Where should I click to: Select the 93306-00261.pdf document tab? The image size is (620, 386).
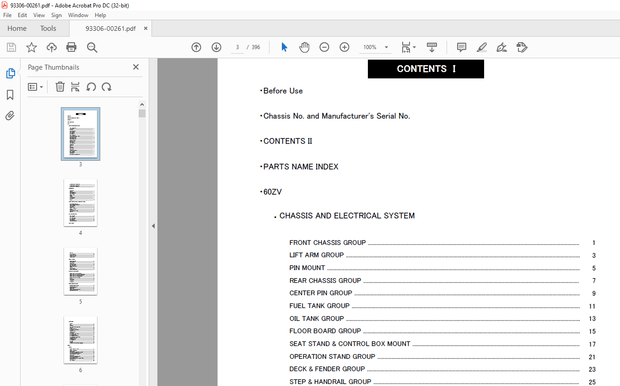pos(110,28)
